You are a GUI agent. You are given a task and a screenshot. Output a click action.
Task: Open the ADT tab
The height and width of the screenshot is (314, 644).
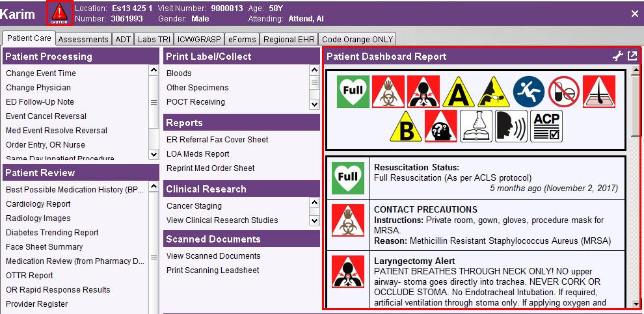tap(123, 40)
